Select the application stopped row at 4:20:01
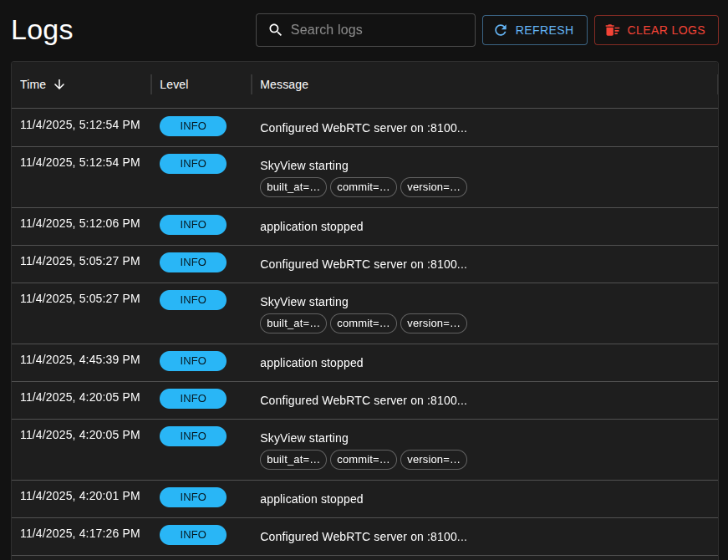This screenshot has height=560, width=728. [364, 498]
